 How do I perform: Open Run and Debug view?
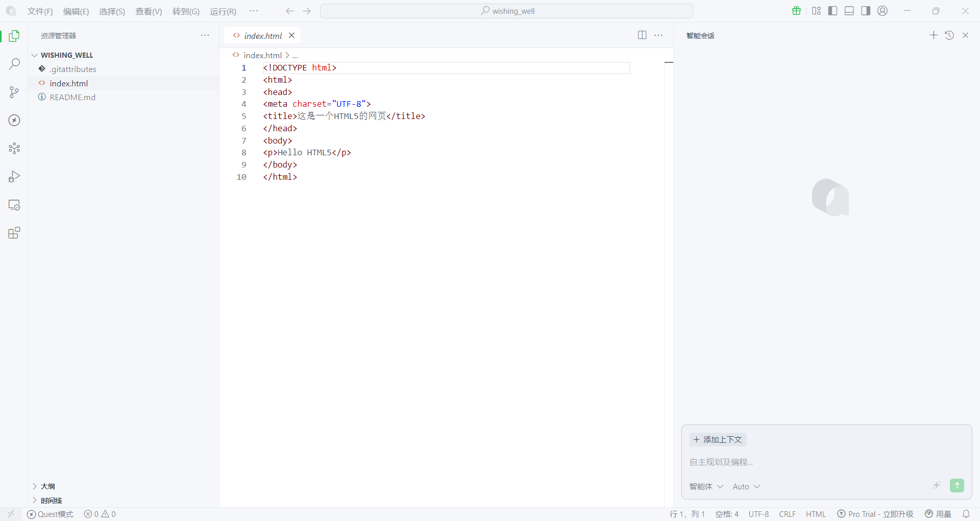tap(14, 177)
